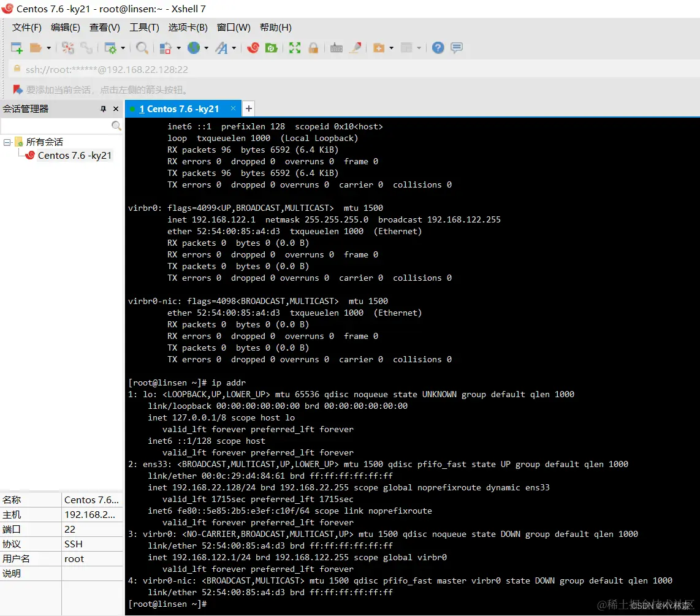Click the Open session folder icon
The height and width of the screenshot is (616, 700).
pos(36,48)
